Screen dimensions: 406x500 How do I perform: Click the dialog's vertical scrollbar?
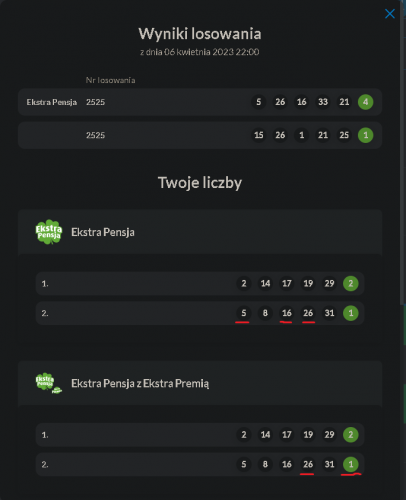point(402,152)
